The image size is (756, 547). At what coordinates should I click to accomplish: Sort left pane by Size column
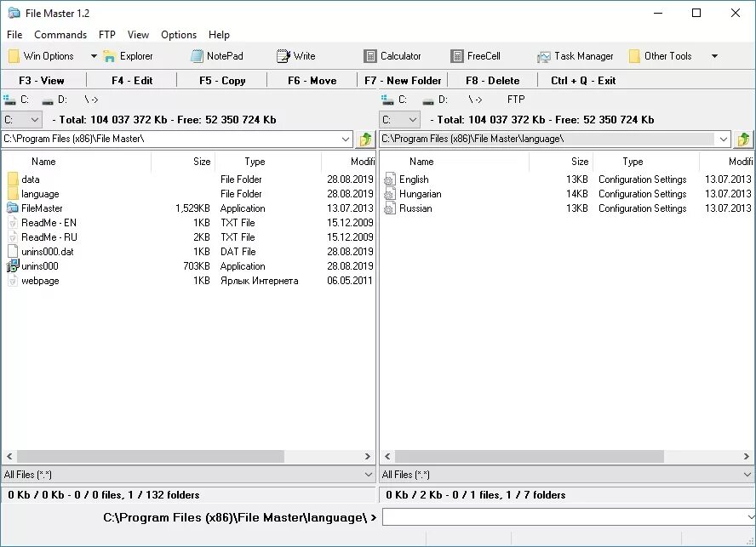[183, 162]
